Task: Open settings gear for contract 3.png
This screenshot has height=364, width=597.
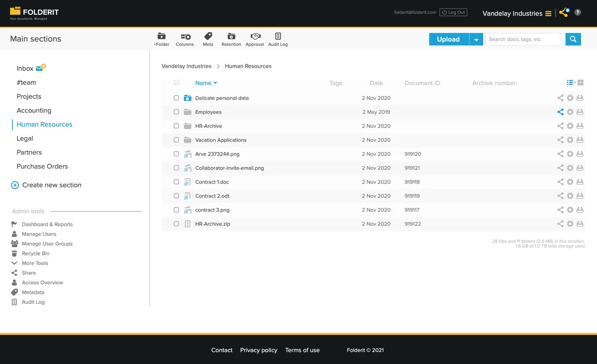Action: (x=570, y=210)
